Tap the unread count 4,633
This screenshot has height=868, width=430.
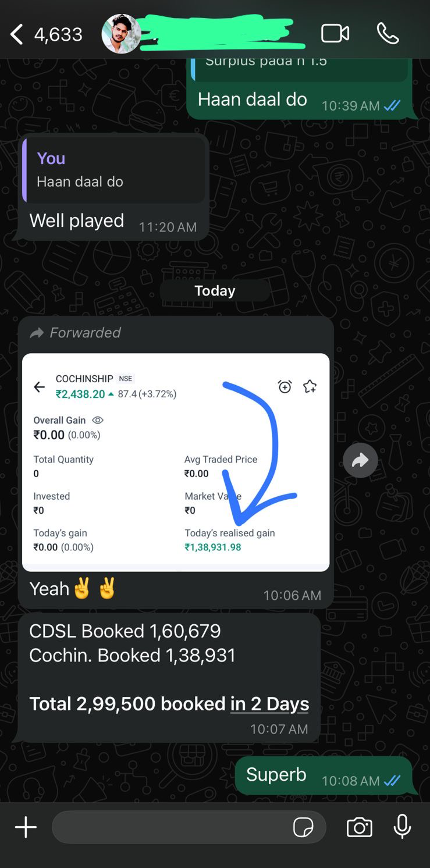(x=58, y=34)
